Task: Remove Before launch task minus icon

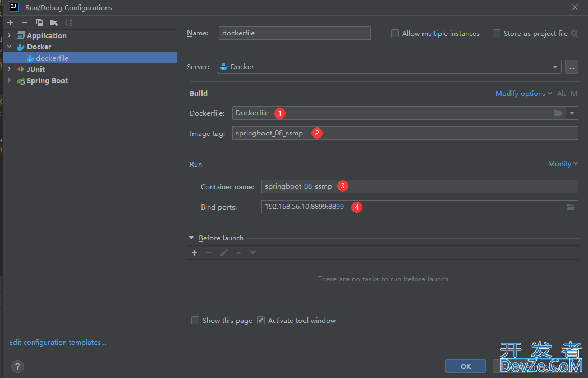Action: (209, 253)
